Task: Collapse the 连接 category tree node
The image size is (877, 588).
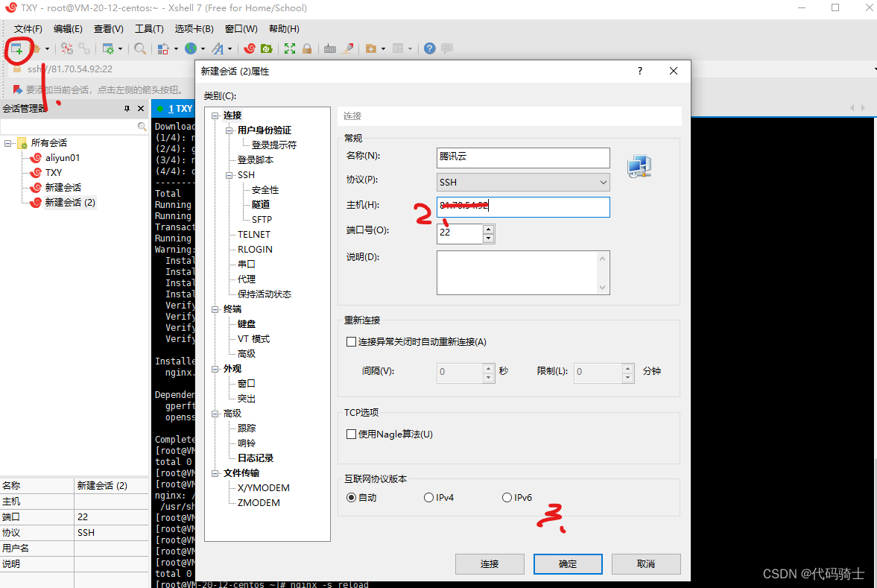Action: tap(215, 116)
